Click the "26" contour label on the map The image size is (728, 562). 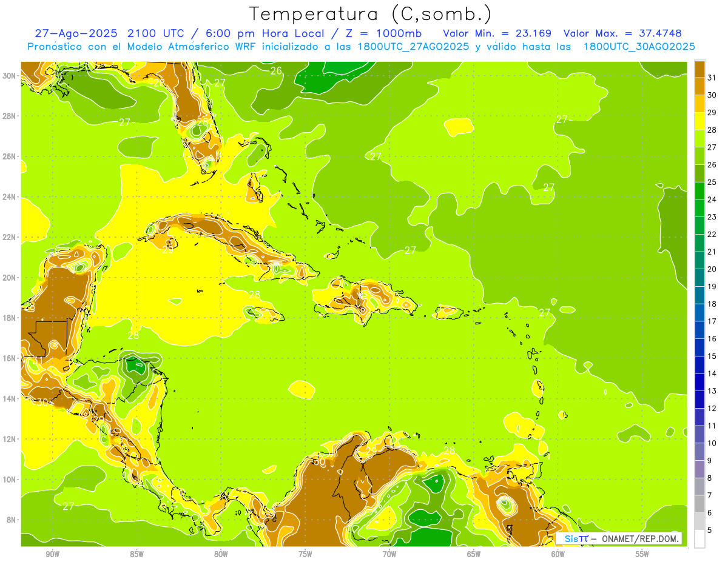(276, 71)
